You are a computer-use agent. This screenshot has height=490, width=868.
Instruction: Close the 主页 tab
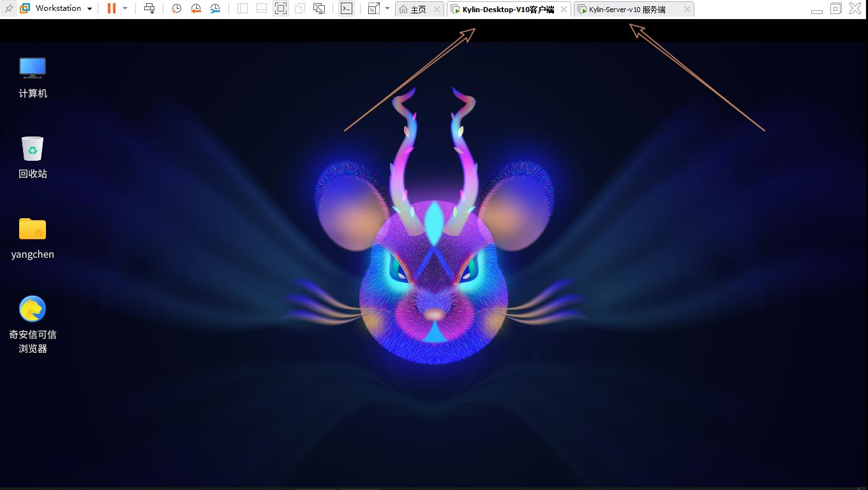pos(437,10)
